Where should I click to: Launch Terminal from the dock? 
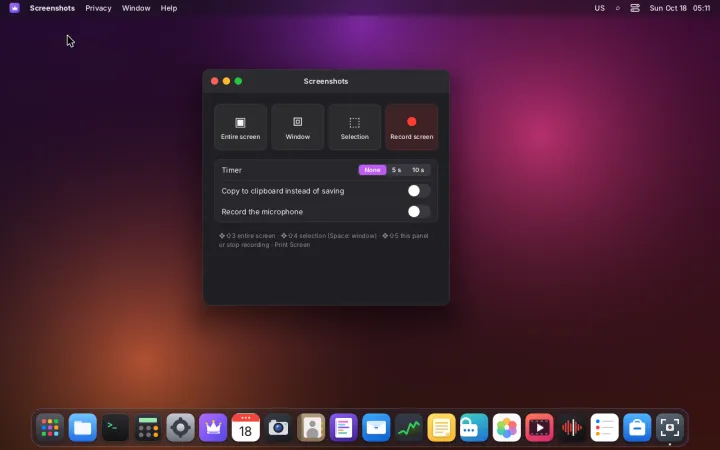click(x=115, y=428)
